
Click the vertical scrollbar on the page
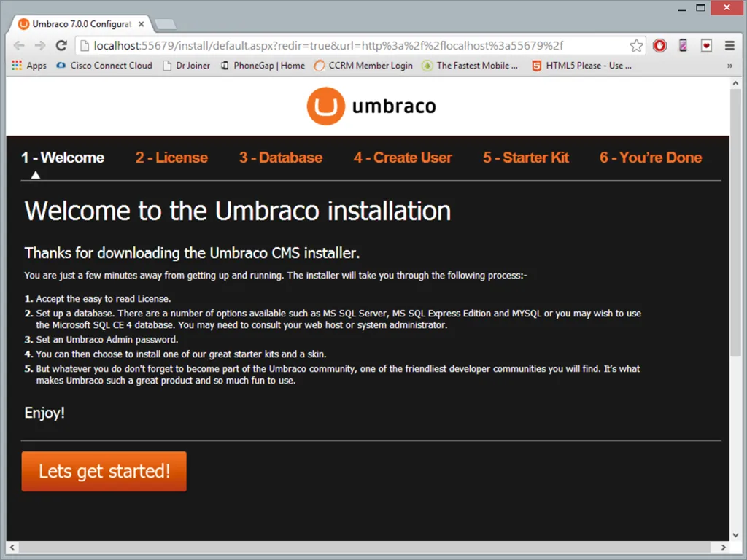pyautogui.click(x=736, y=219)
